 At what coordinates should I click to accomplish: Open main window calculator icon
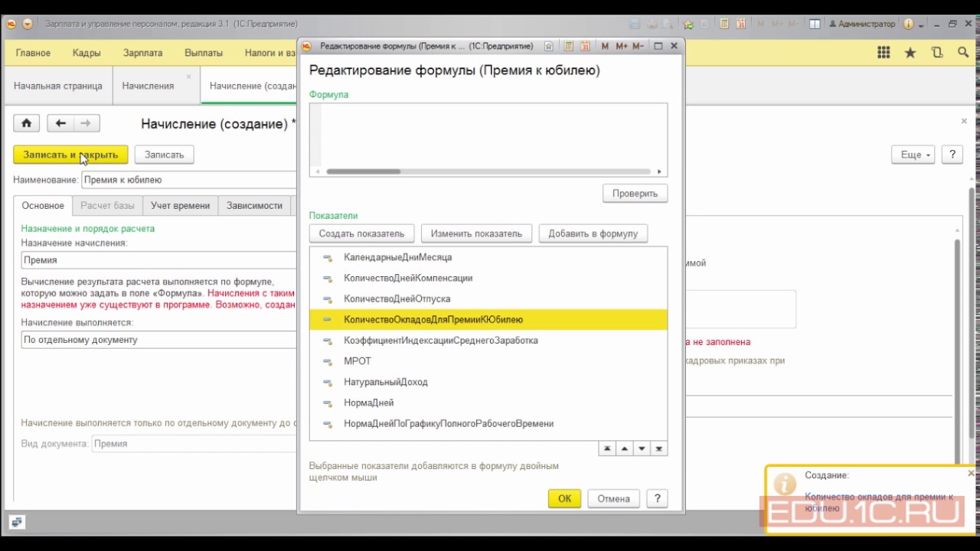(x=724, y=24)
